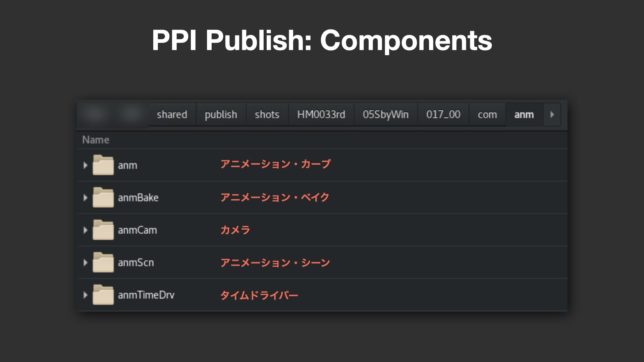Go to the com path segment
This screenshot has height=362, width=644.
(487, 115)
